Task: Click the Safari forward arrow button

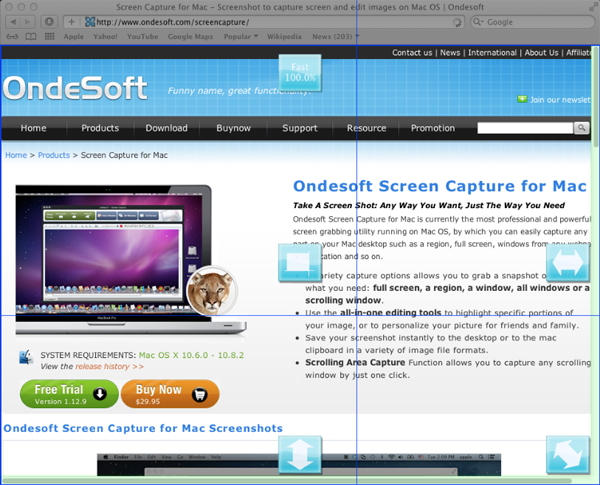Action: point(28,22)
